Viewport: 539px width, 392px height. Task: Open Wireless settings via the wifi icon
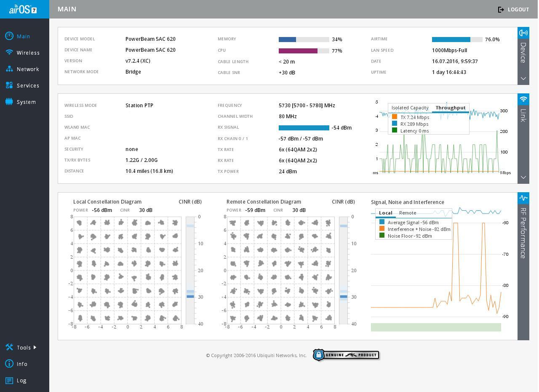9,53
